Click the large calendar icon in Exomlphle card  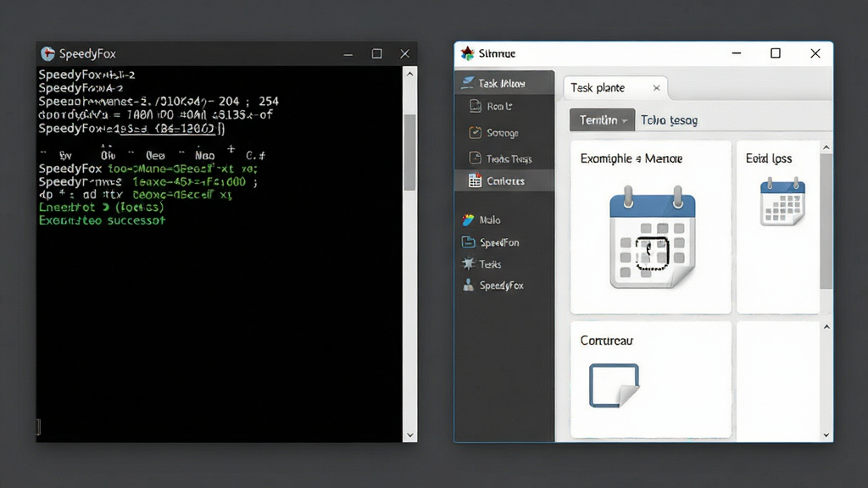(x=652, y=237)
